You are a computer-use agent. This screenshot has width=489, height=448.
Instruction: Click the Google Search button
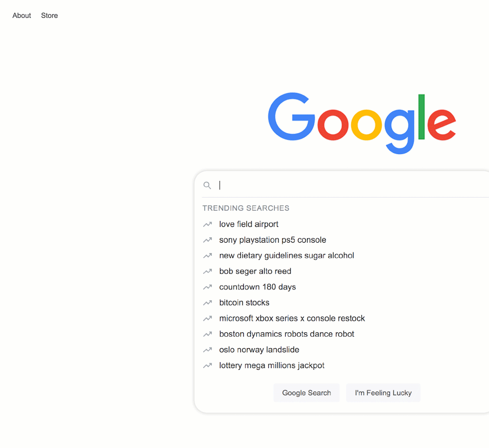306,393
